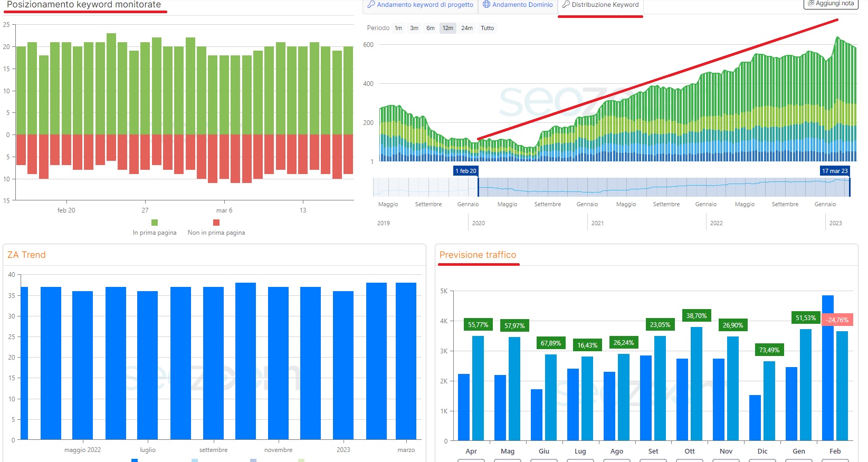Viewport: 868px width, 462px height.
Task: Switch the period to 24m
Action: [467, 28]
